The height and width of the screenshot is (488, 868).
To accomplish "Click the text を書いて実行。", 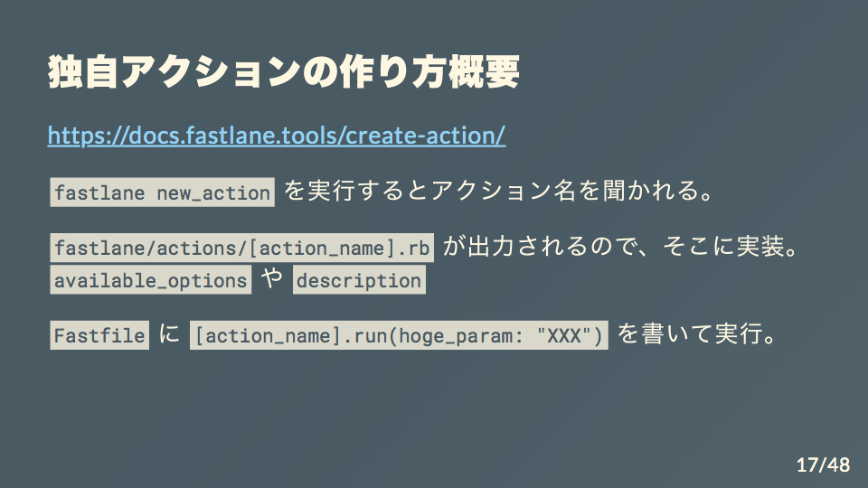I will coord(697,333).
